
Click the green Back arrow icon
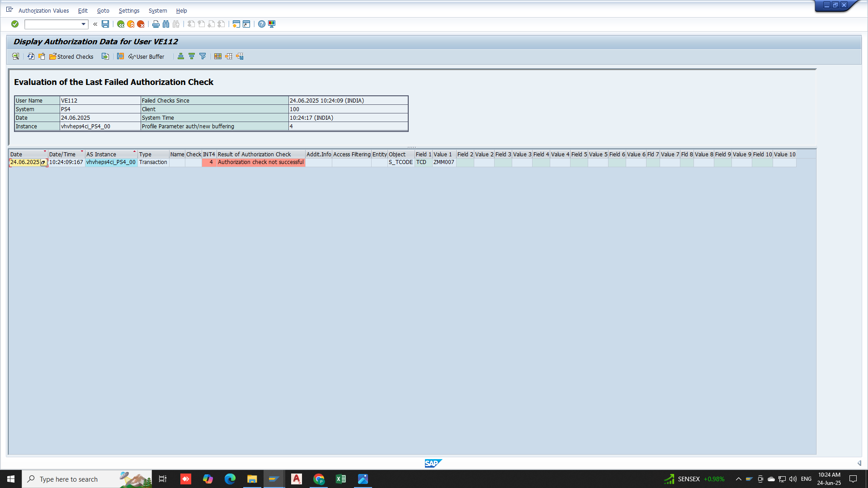coord(121,24)
